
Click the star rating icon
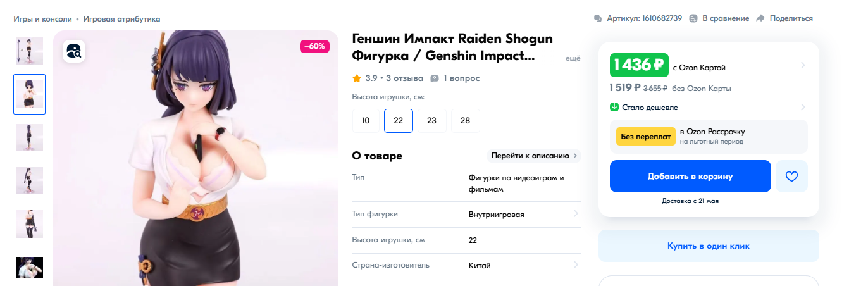[357, 78]
